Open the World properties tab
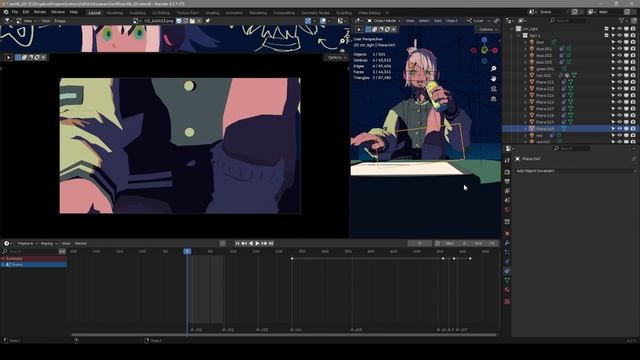This screenshot has height=360, width=640. [x=507, y=210]
